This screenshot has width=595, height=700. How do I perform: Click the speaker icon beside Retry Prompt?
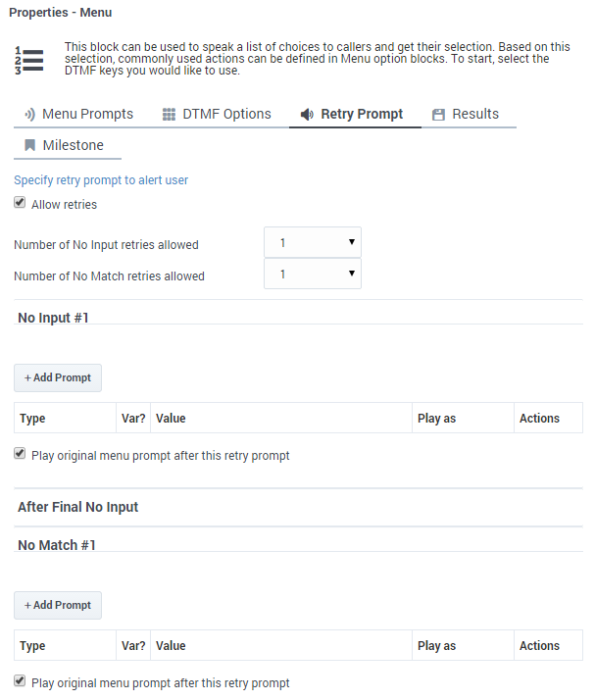(307, 115)
